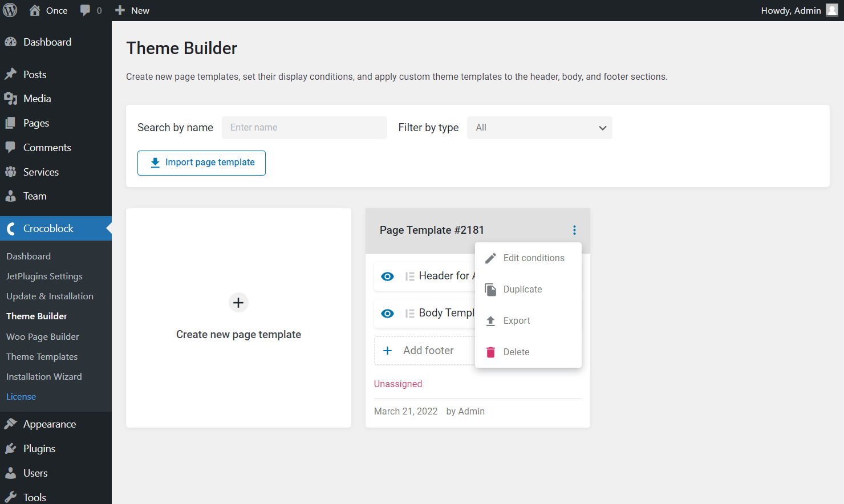Screen dimensions: 844x504
Task: Open the Filter by type dropdown
Action: 539,128
